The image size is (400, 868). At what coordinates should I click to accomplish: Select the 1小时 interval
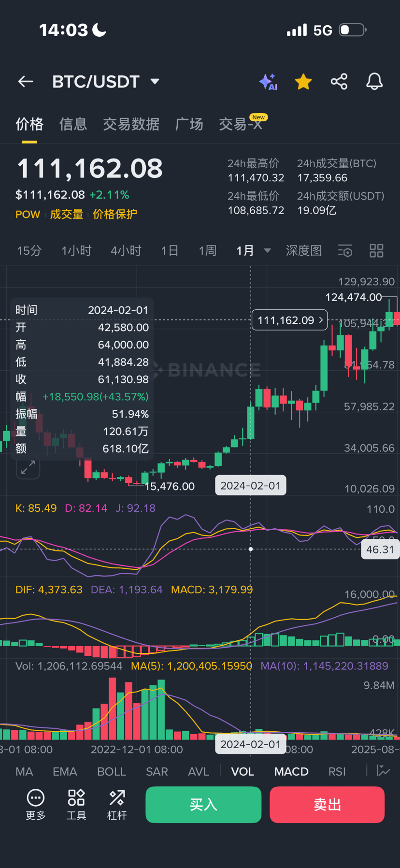[76, 251]
